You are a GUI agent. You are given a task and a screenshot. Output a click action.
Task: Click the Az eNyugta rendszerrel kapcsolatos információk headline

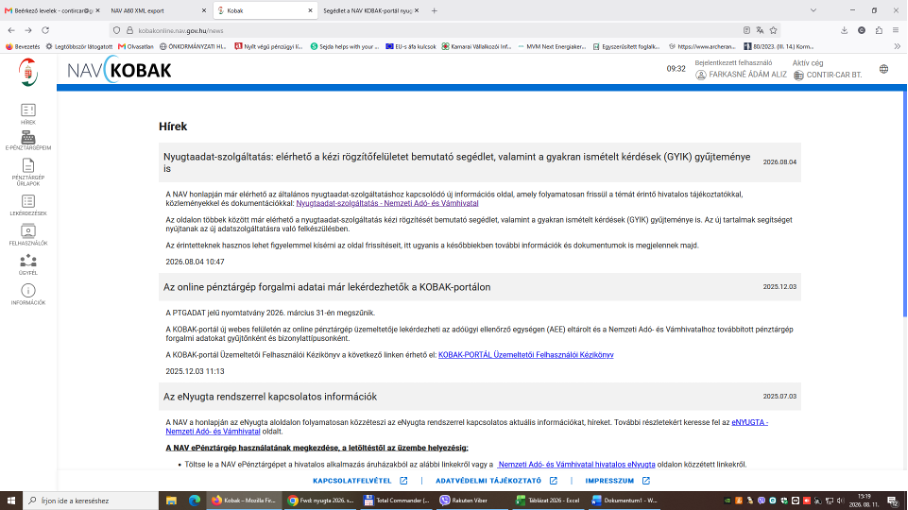point(270,397)
